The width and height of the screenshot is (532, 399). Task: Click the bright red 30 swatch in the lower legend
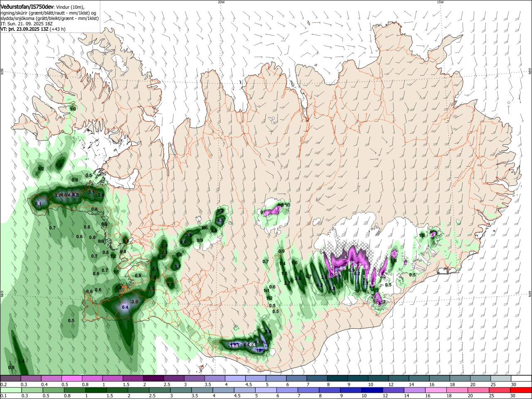pos(521,390)
